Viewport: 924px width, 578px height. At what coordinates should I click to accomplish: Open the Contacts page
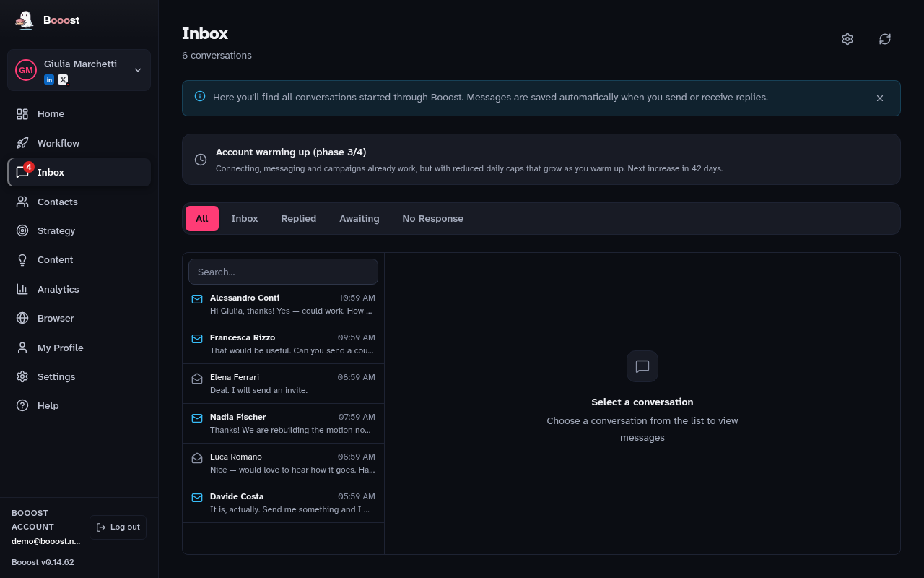click(79, 202)
